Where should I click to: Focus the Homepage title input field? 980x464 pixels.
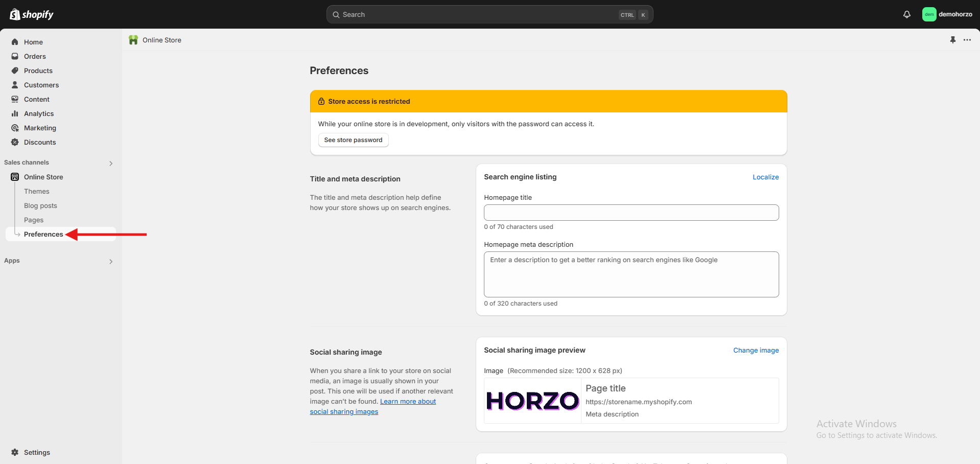click(631, 213)
